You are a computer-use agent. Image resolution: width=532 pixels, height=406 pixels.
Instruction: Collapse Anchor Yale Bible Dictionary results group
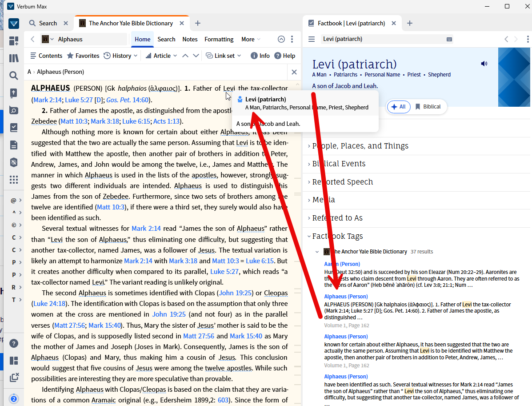317,252
